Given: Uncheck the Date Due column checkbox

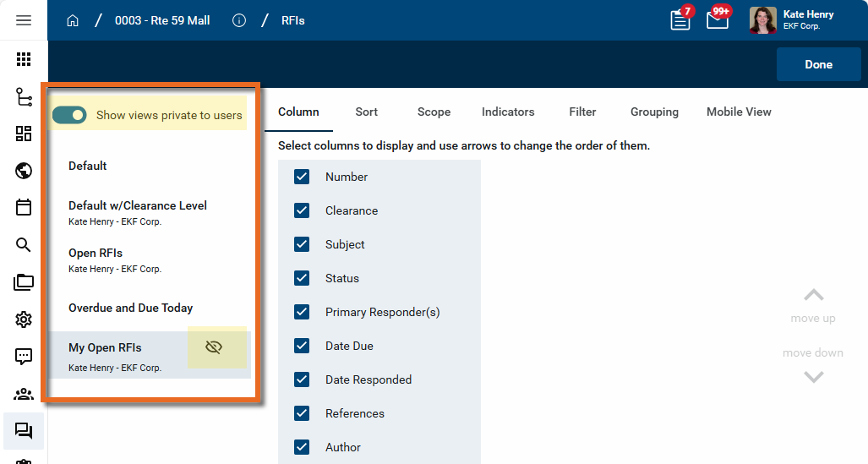Looking at the screenshot, I should [x=302, y=346].
